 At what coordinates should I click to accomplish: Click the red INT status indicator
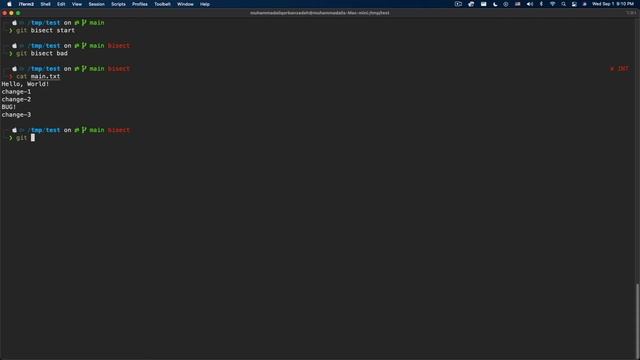(x=619, y=69)
